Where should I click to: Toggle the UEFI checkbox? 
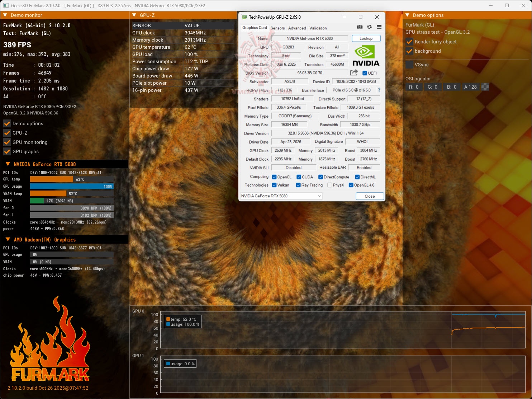point(365,73)
